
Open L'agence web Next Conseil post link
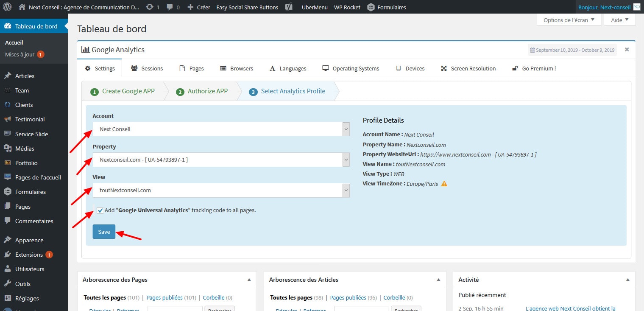click(570, 308)
